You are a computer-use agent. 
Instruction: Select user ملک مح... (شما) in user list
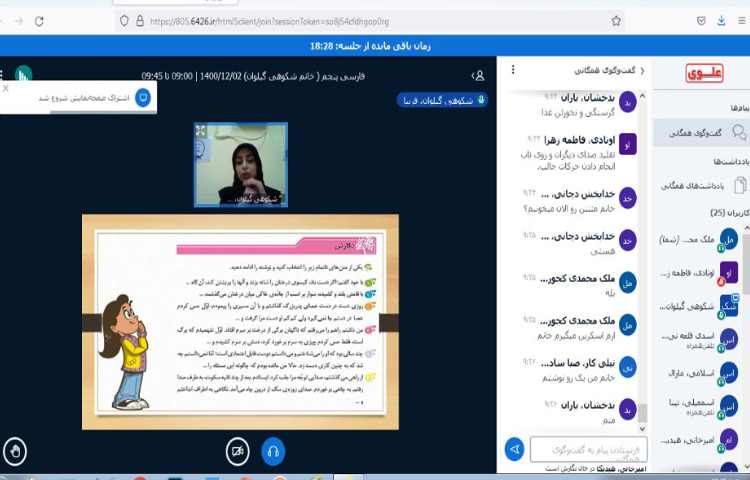699,240
